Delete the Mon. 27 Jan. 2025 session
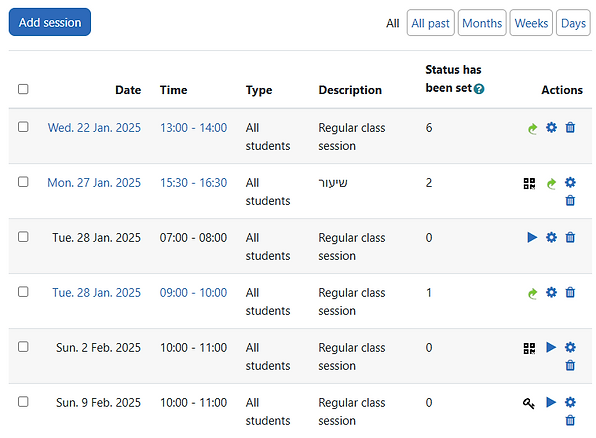 coord(570,200)
